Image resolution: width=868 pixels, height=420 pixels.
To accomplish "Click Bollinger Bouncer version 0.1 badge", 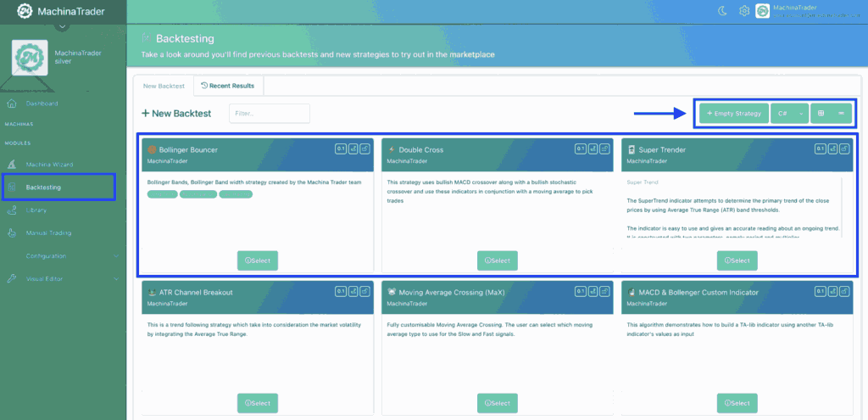I will click(x=341, y=148).
